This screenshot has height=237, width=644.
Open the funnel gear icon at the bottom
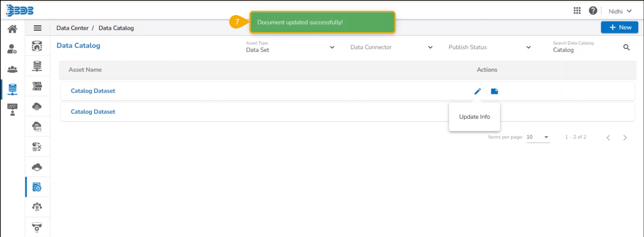(x=37, y=227)
